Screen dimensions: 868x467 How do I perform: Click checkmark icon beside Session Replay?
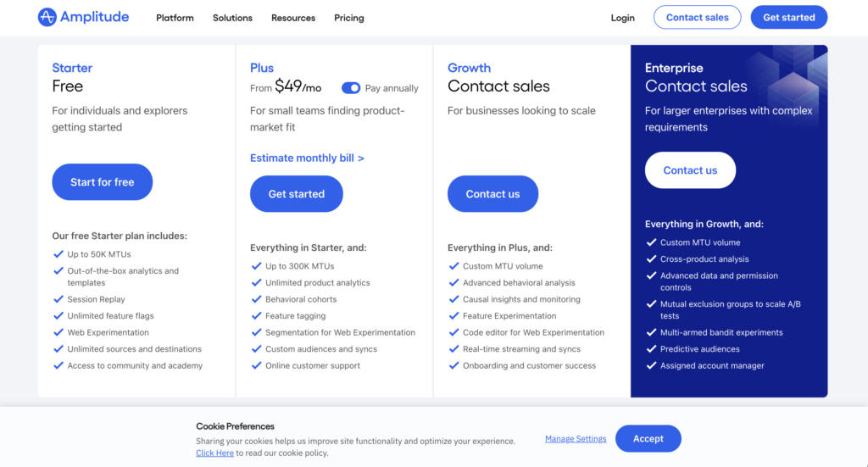[x=58, y=299]
